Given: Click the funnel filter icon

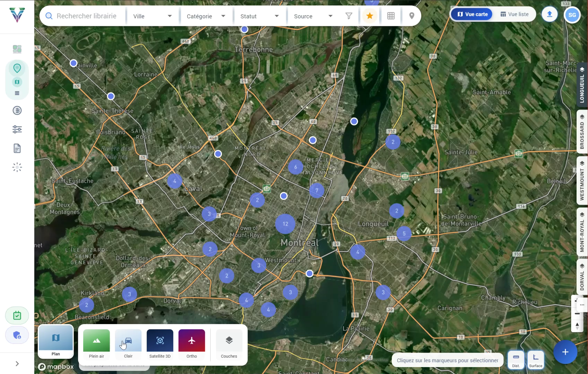Looking at the screenshot, I should click(x=349, y=16).
